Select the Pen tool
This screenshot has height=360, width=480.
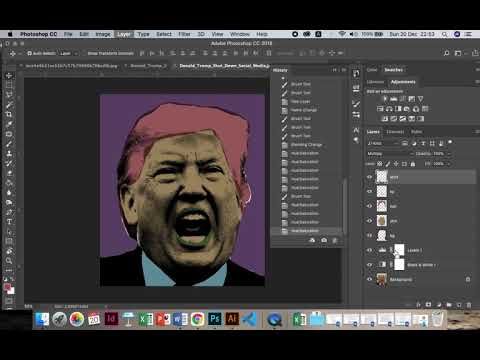point(9,212)
